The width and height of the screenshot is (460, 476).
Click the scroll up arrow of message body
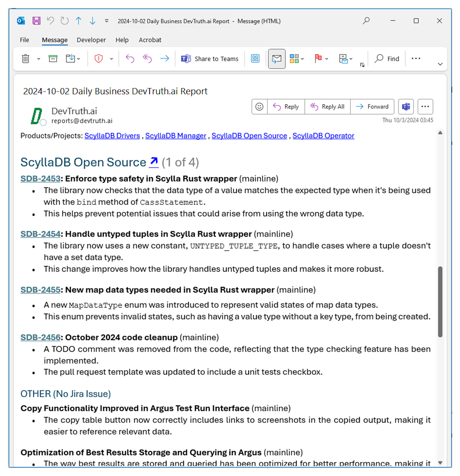tap(440, 133)
